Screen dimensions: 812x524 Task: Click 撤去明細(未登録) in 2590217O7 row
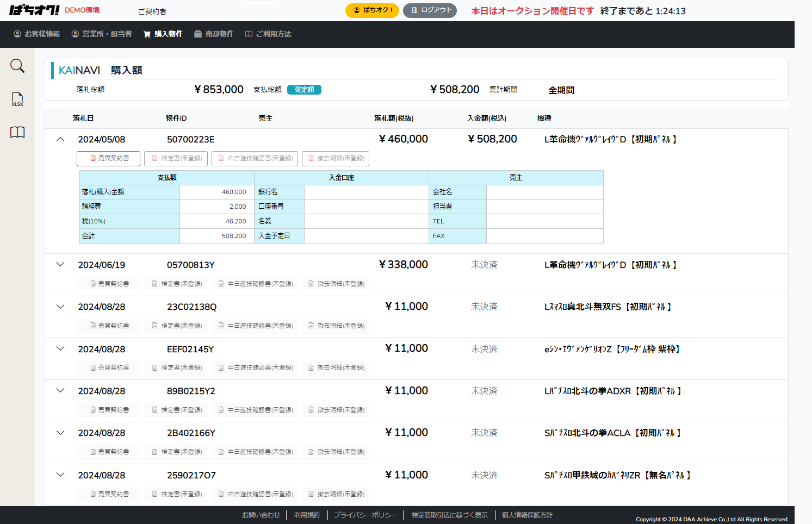coord(336,494)
